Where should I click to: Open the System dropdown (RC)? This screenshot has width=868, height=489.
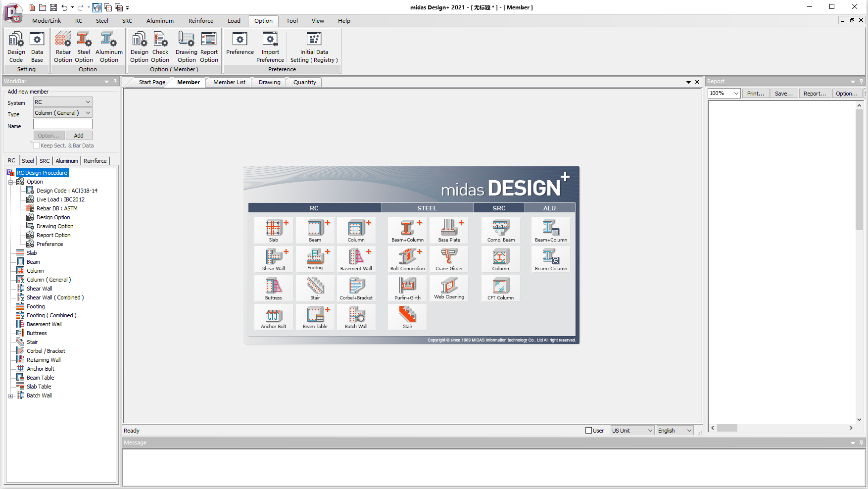pyautogui.click(x=63, y=102)
